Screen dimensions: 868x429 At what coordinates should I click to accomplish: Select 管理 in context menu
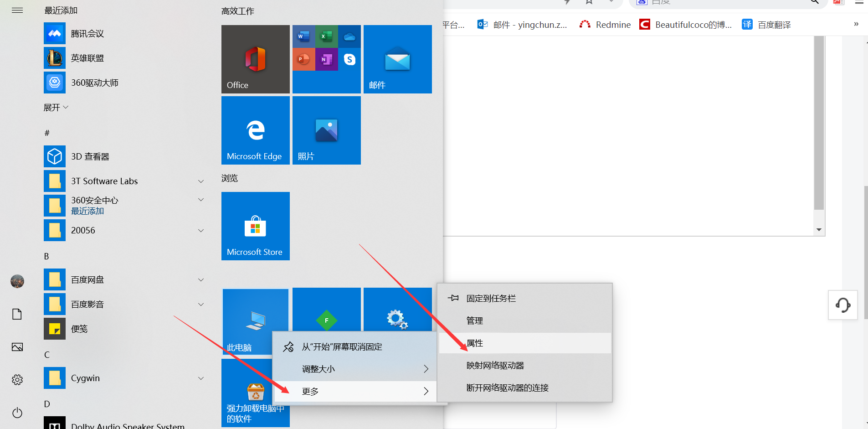[x=525, y=320]
